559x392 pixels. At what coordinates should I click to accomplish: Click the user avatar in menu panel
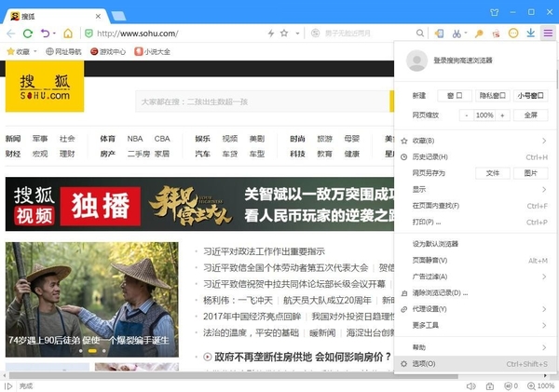click(x=417, y=60)
